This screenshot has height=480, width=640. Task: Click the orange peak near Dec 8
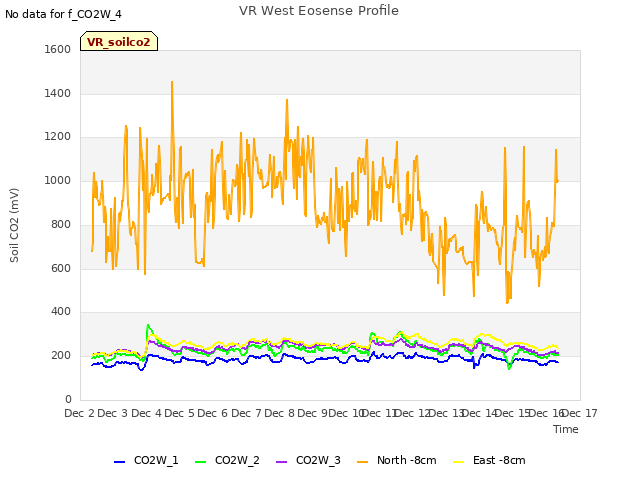point(287,100)
